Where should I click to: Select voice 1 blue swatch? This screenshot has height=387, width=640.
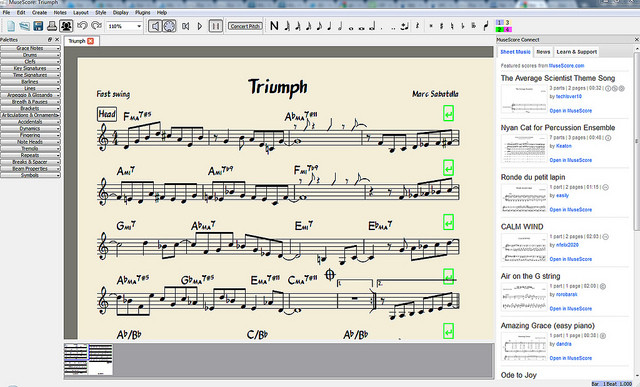[500, 23]
